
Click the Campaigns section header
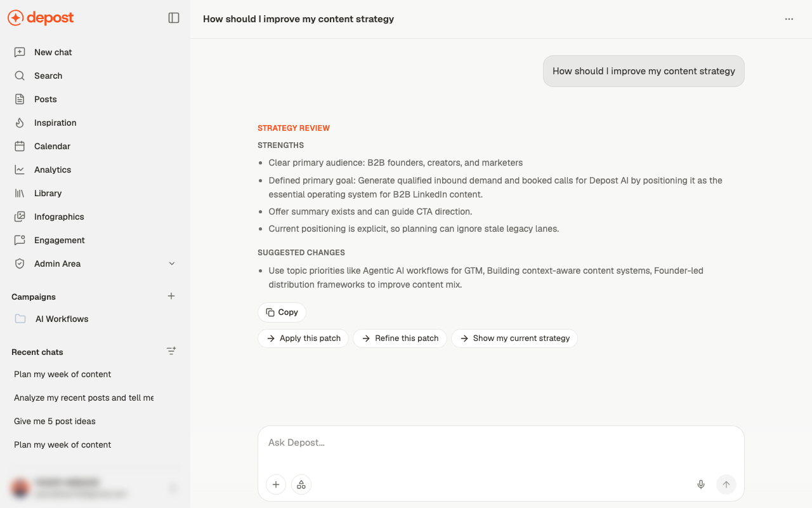[34, 297]
